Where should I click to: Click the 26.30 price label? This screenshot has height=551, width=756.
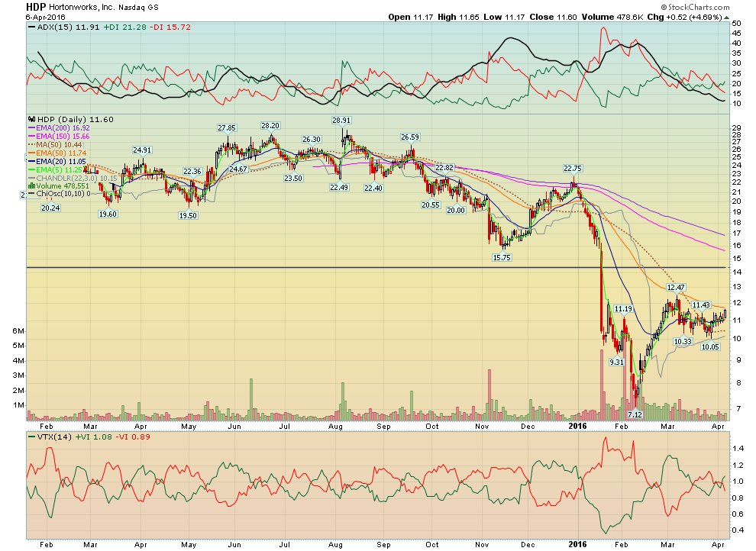point(312,139)
